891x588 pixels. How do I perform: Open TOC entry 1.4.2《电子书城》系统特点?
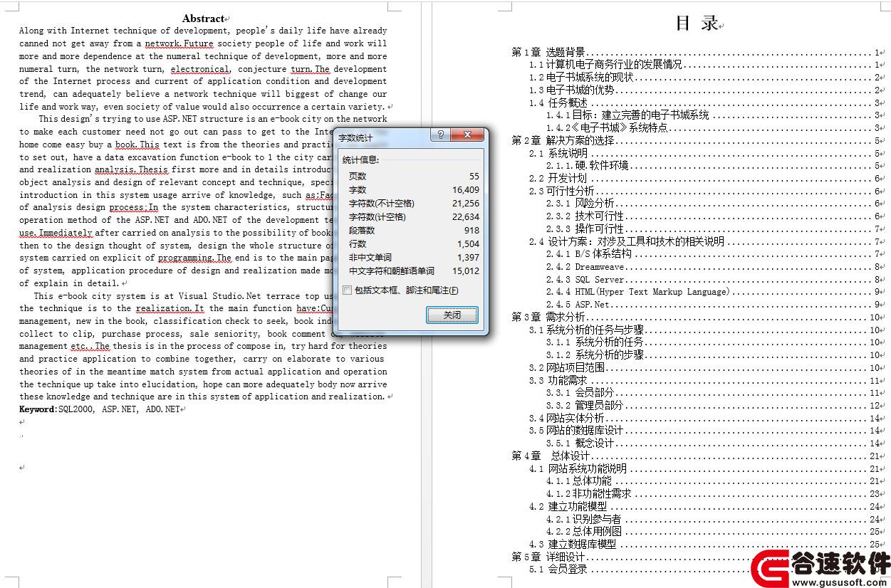tap(714, 128)
